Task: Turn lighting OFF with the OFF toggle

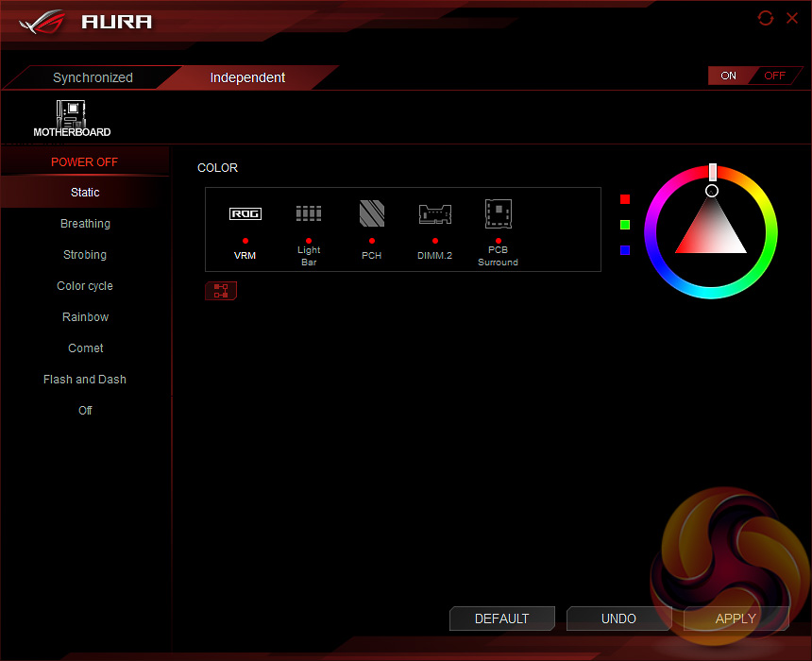Action: [x=775, y=76]
